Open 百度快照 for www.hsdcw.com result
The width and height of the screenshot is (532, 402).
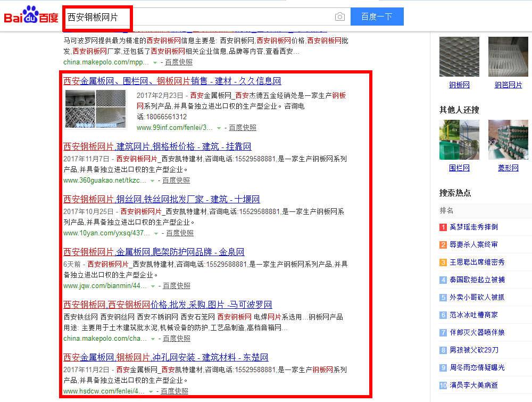(174, 391)
